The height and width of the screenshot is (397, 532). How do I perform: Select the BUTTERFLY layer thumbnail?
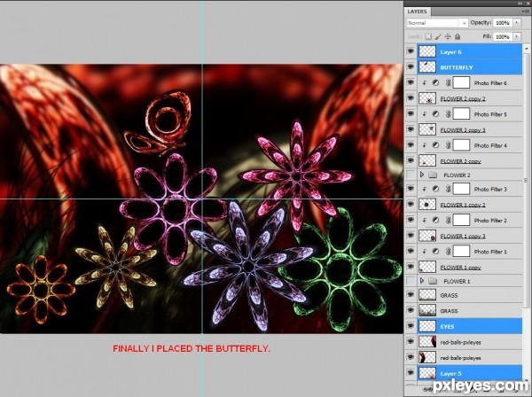pos(427,67)
